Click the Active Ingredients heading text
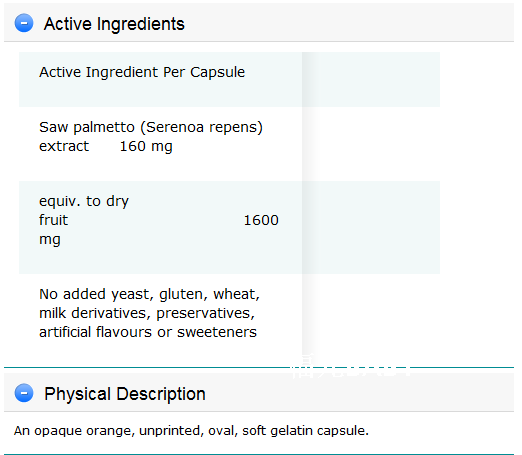Screen dimensions: 522x455 pos(114,24)
